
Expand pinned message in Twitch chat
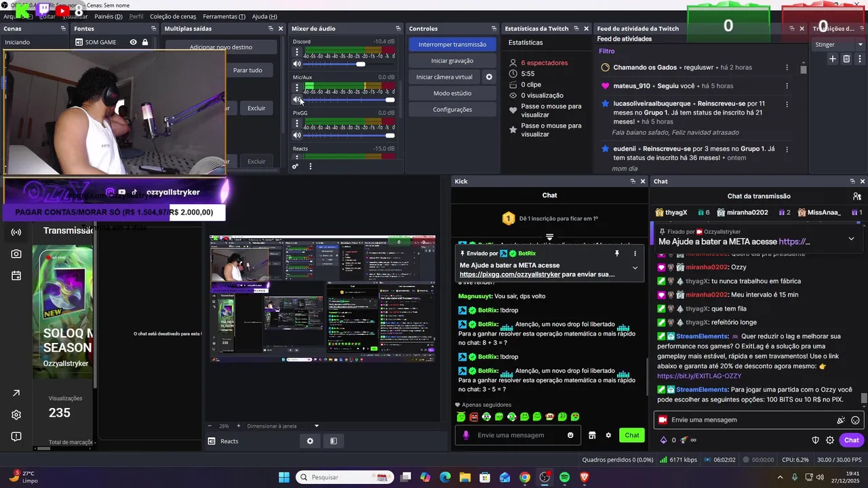tap(851, 239)
